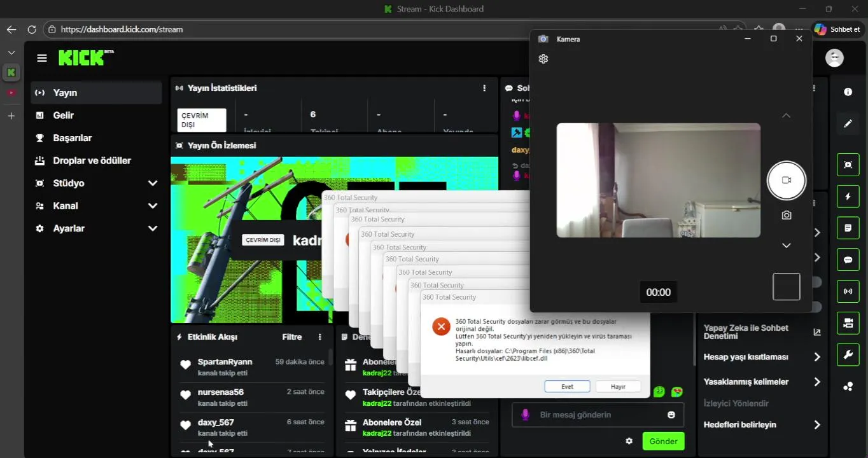Click the SpartanRyann follow entry
Image resolution: width=868 pixels, height=458 pixels.
[x=252, y=367]
